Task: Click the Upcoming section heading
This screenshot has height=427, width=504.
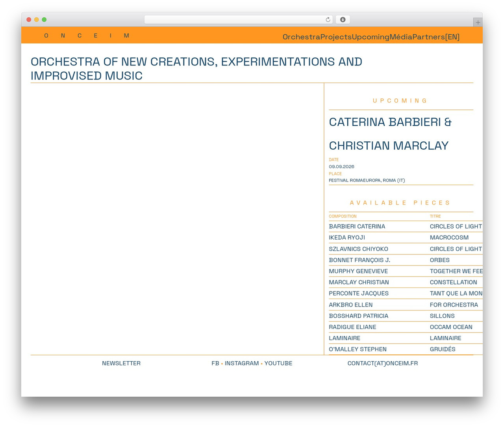Action: coord(400,101)
